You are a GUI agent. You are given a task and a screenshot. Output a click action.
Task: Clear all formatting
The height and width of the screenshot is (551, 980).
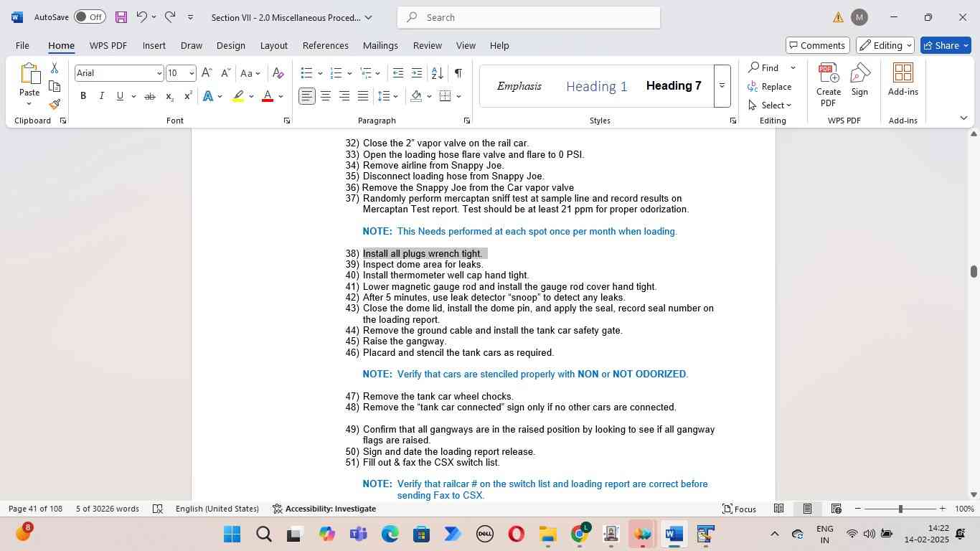[x=278, y=73]
